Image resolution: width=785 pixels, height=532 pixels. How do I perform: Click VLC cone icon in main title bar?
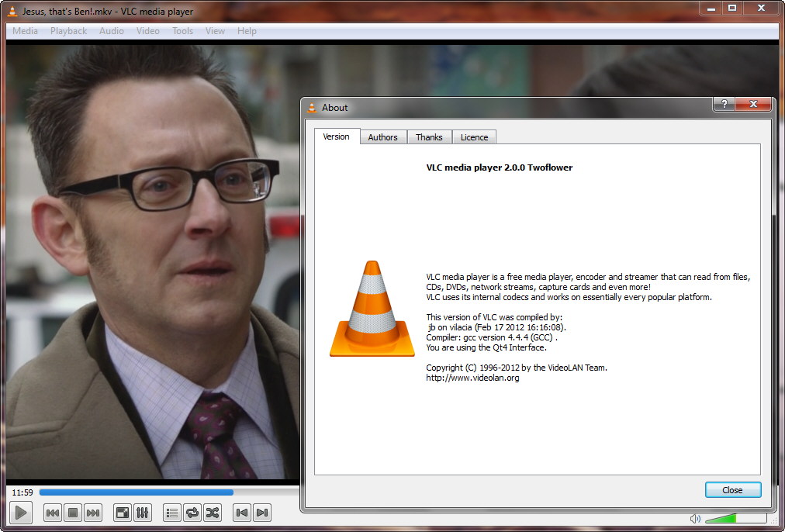(12, 11)
